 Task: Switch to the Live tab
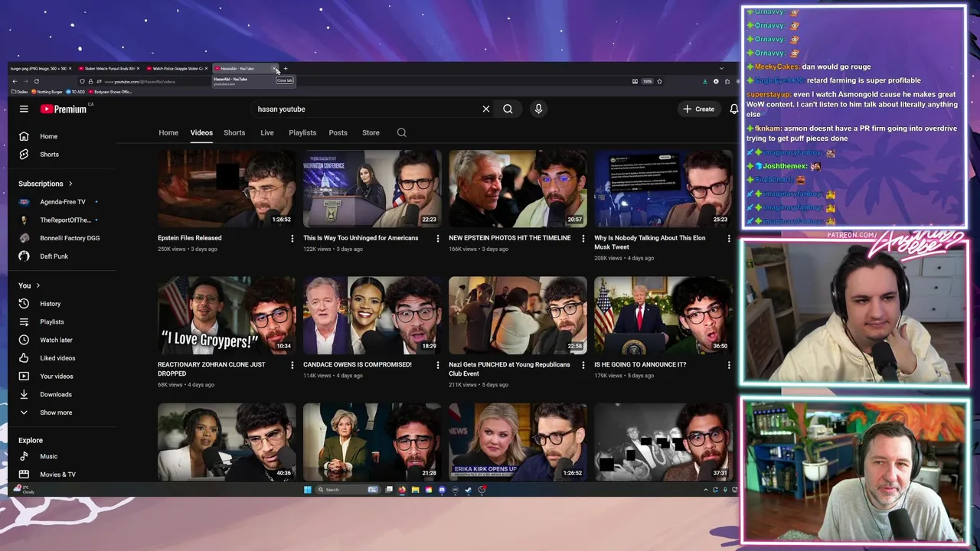[x=266, y=132]
